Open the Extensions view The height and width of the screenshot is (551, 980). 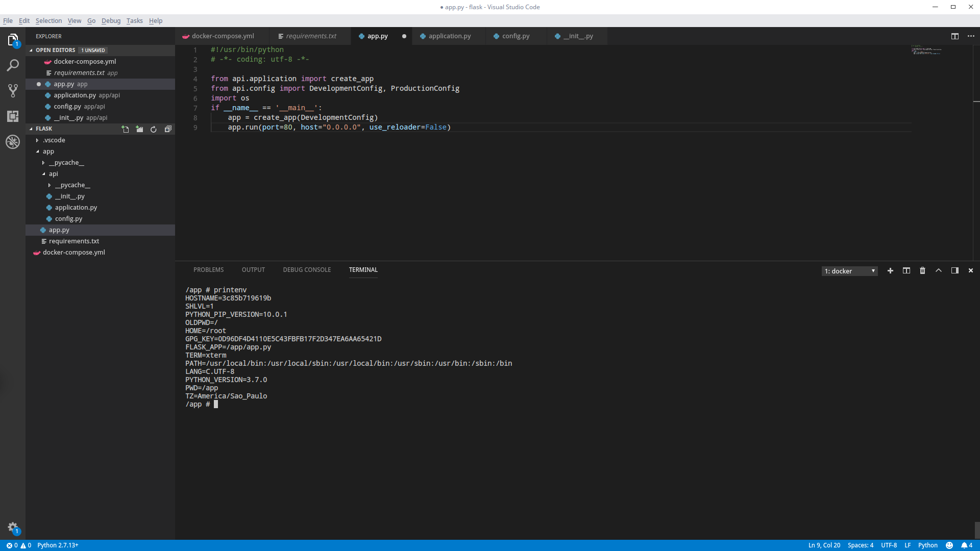pos(13,116)
